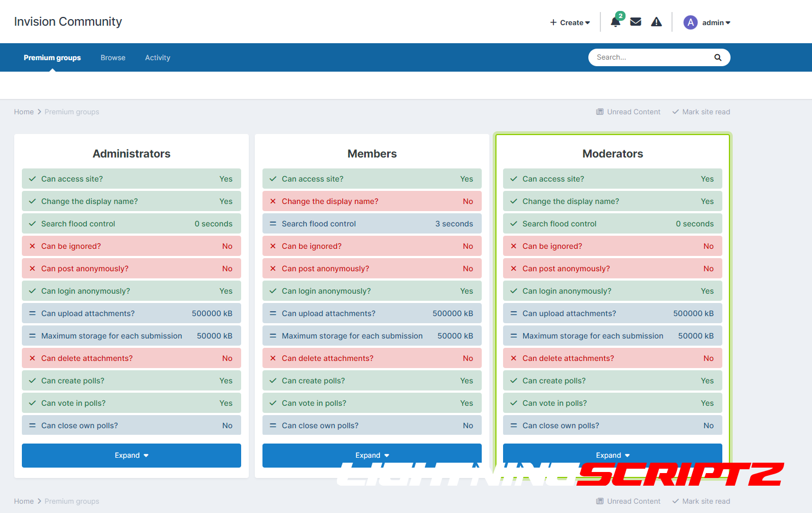The width and height of the screenshot is (812, 513).
Task: Expand the Moderators group details
Action: (612, 454)
